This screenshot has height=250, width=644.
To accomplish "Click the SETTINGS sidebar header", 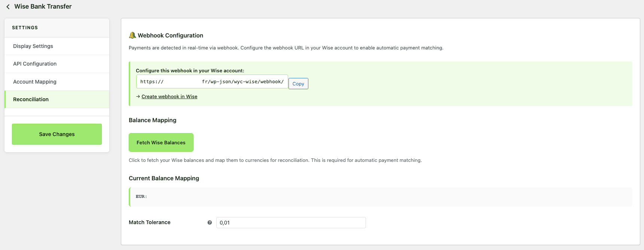I will [25, 28].
